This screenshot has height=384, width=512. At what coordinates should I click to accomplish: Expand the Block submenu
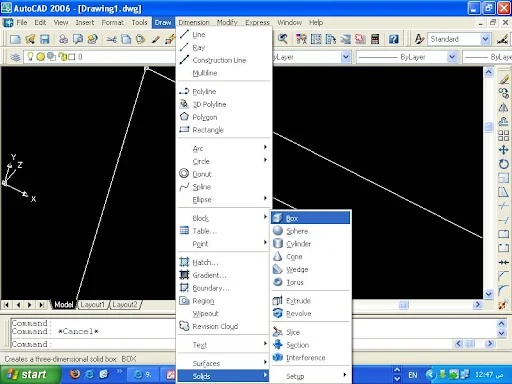click(x=224, y=218)
